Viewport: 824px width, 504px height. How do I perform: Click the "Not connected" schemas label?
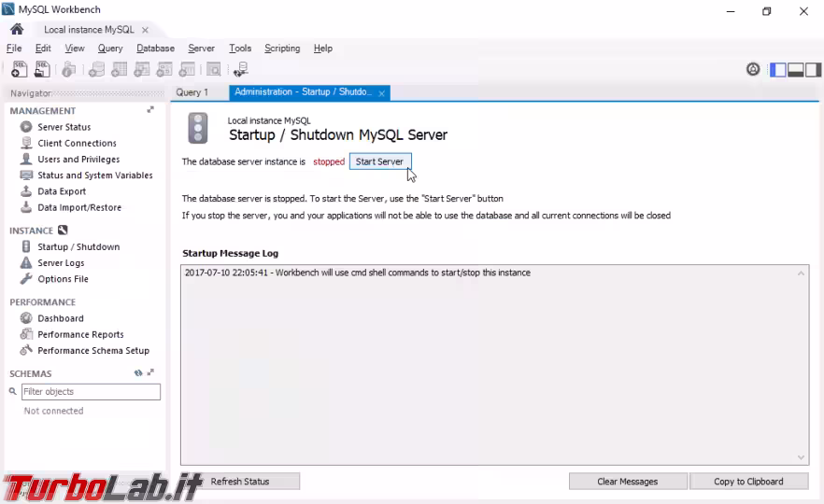pos(53,411)
